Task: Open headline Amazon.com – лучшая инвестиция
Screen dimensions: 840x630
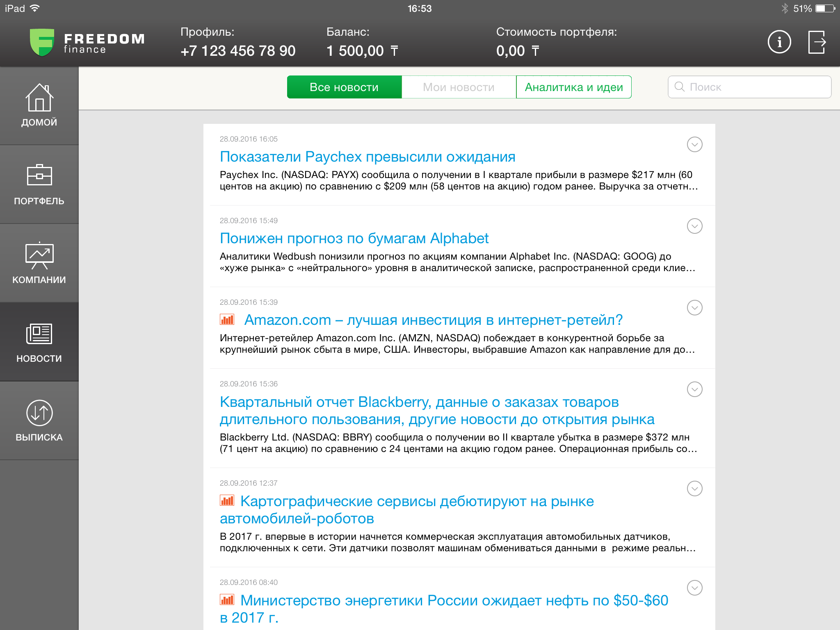Action: pyautogui.click(x=434, y=320)
